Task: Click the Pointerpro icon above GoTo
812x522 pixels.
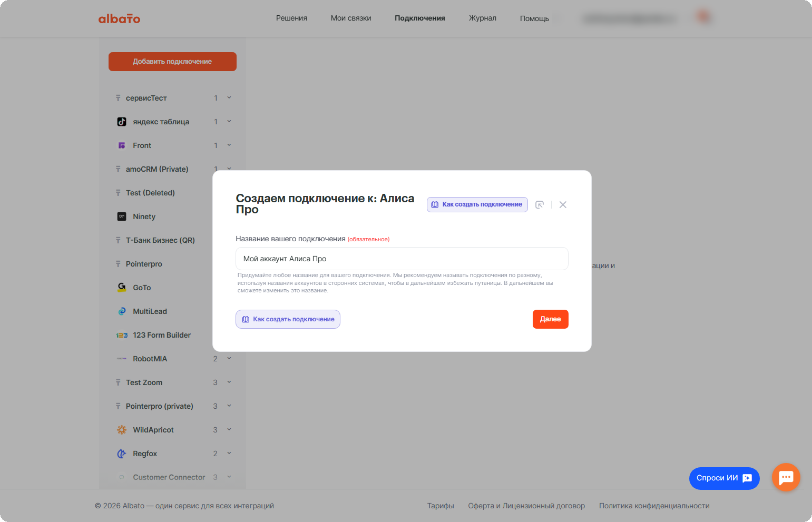Action: click(118, 264)
